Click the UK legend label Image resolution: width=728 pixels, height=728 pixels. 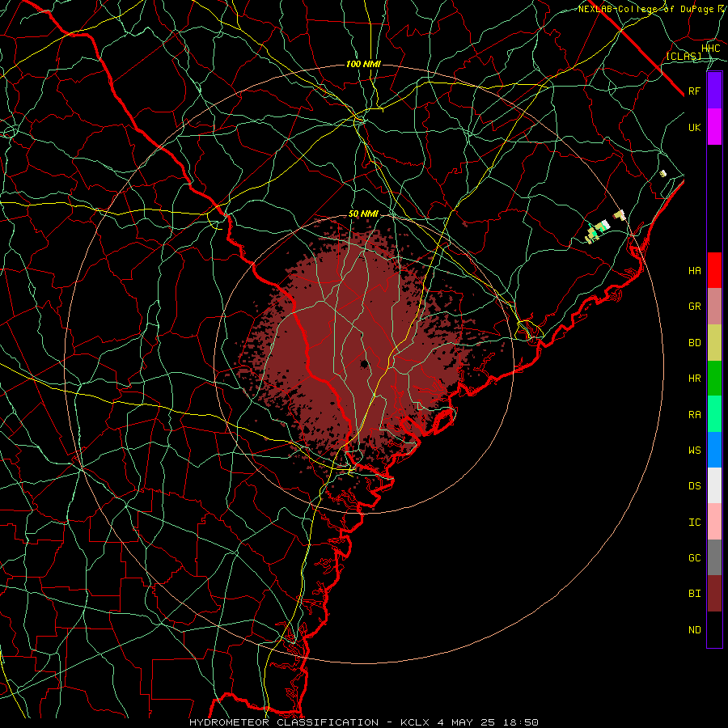tap(694, 127)
